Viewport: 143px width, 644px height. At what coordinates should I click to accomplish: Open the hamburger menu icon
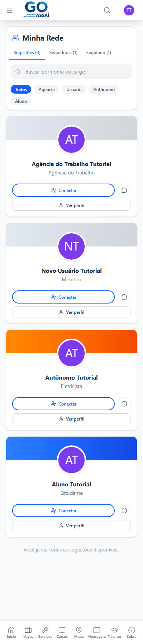(x=10, y=10)
